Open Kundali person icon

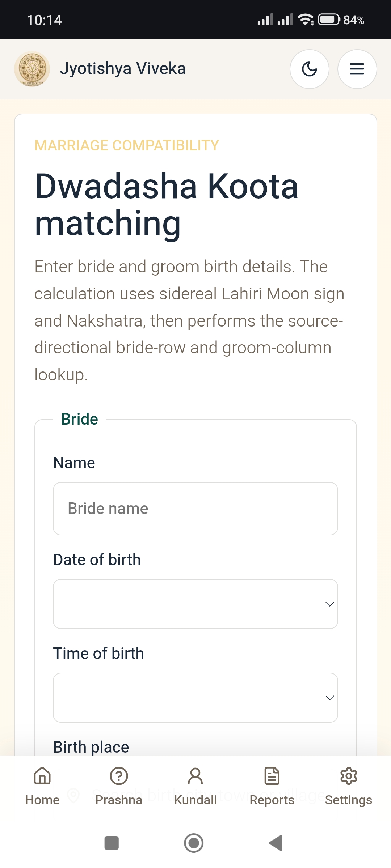(195, 776)
